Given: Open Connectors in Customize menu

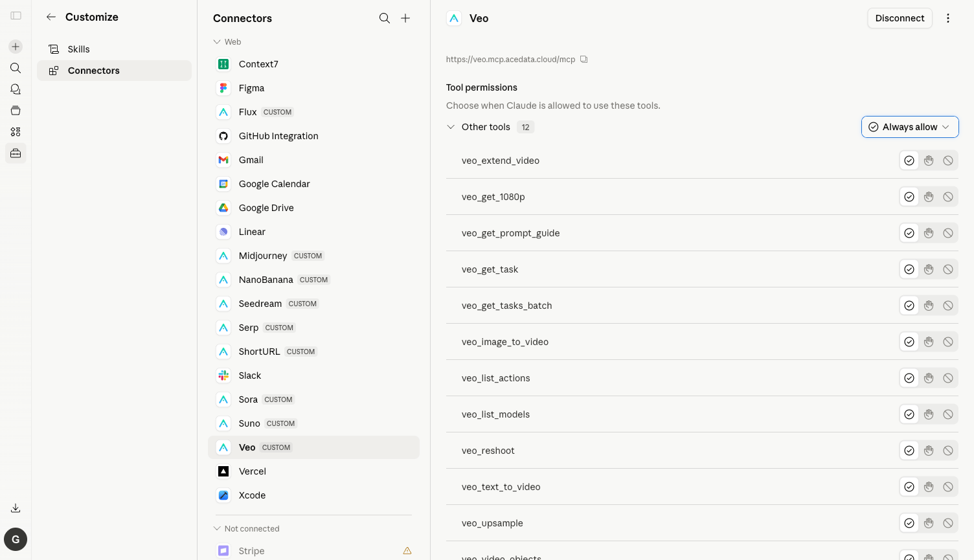Looking at the screenshot, I should (x=114, y=71).
